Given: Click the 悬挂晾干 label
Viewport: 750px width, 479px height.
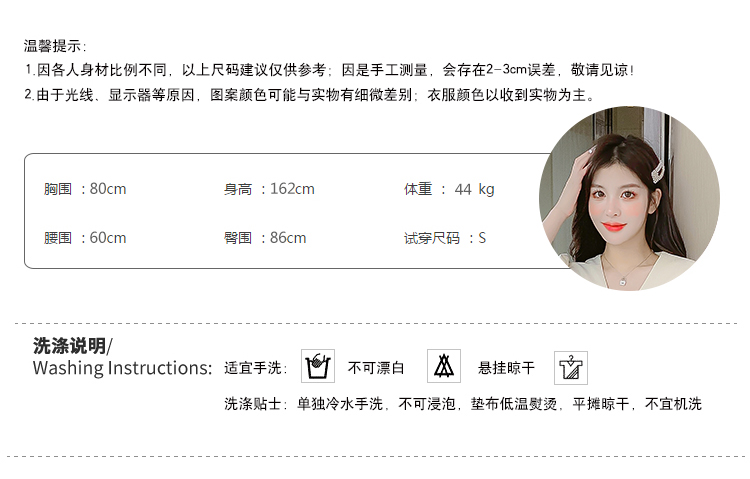Looking at the screenshot, I should tap(506, 368).
